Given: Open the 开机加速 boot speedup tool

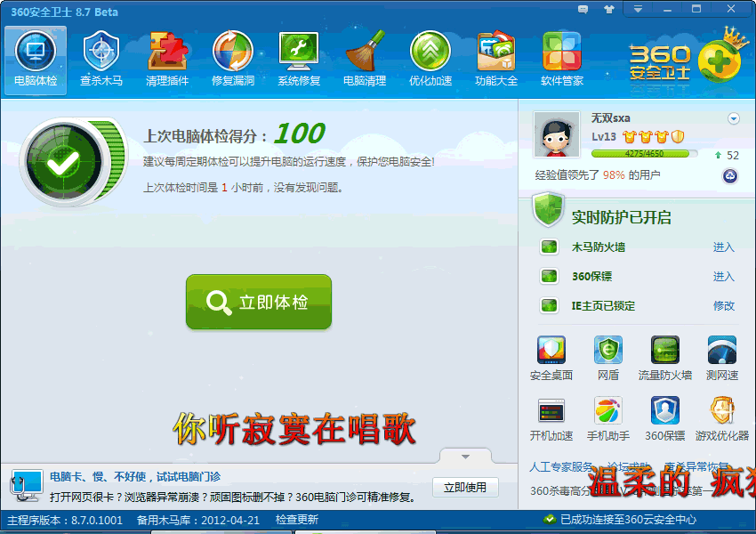Looking at the screenshot, I should (x=551, y=419).
